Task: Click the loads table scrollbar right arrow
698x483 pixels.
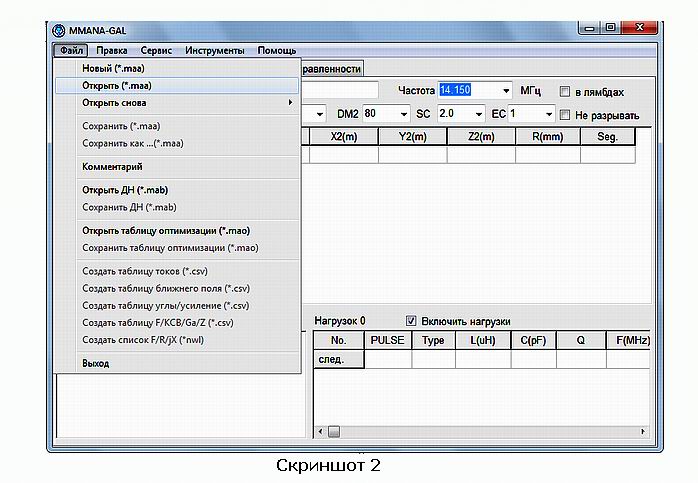Action: (643, 431)
